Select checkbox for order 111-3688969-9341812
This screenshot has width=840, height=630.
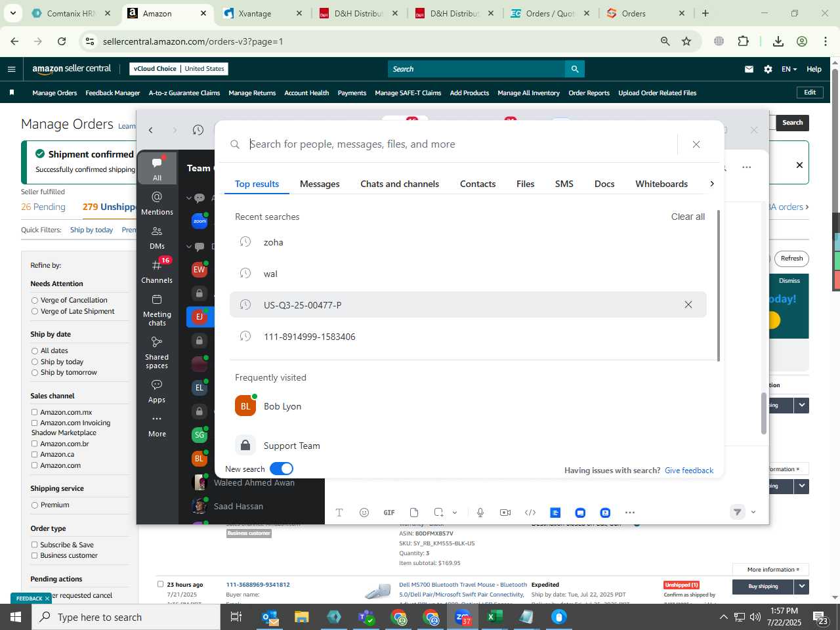click(x=160, y=584)
